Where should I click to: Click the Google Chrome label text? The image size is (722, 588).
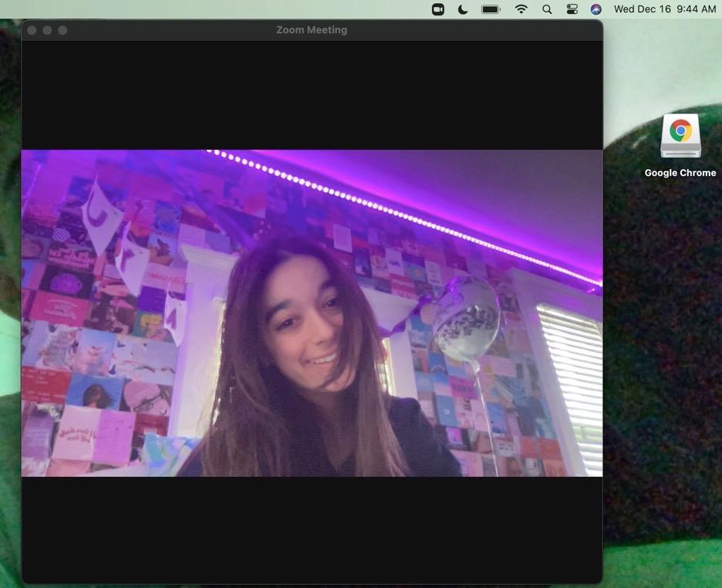pos(680,173)
